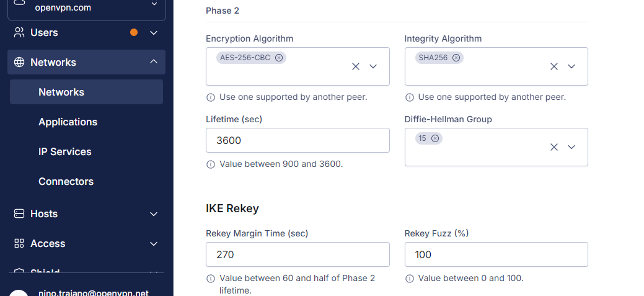Clear all Integrity Algorithm selections
Screen dimensions: 644x296
click(554, 66)
